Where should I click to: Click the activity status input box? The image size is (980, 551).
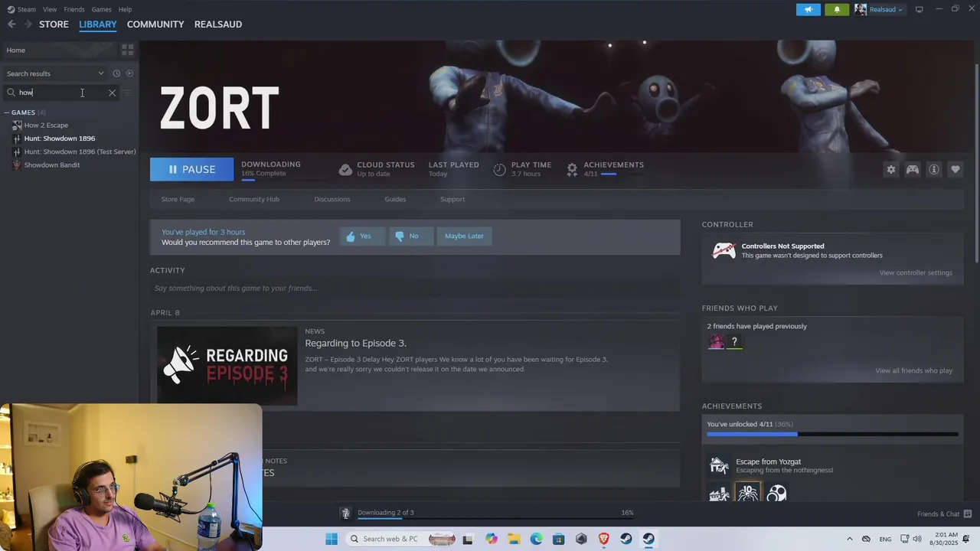(x=414, y=289)
